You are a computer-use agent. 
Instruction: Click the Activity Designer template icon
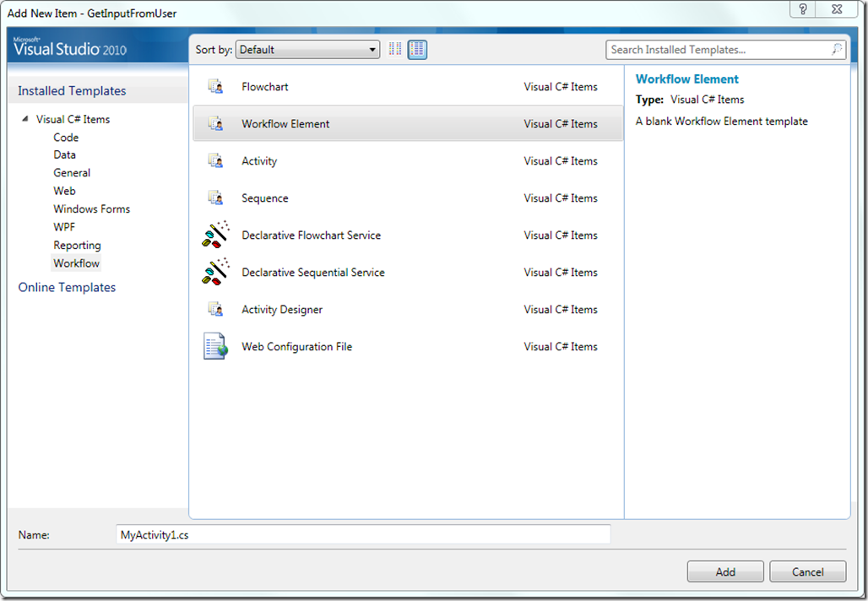coord(215,309)
